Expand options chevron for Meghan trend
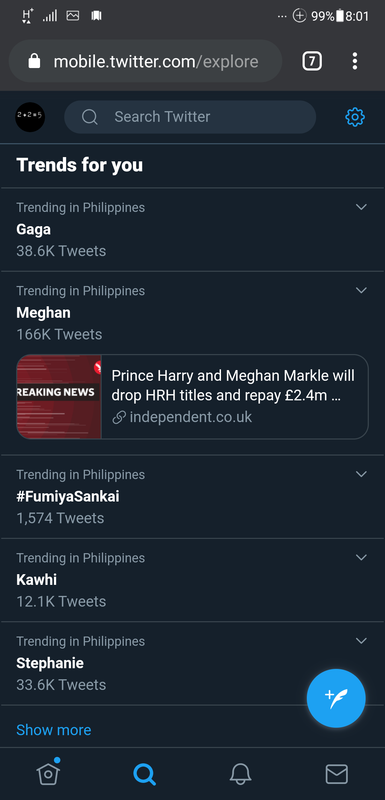 361,290
